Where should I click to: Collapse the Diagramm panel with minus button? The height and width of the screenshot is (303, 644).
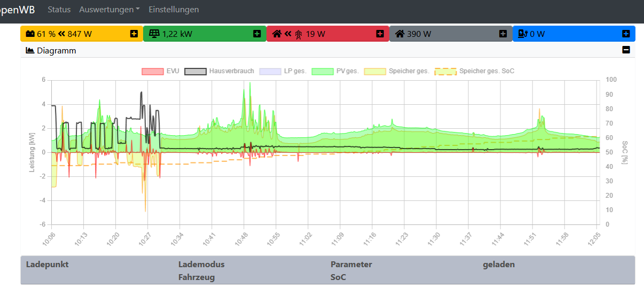tap(626, 50)
